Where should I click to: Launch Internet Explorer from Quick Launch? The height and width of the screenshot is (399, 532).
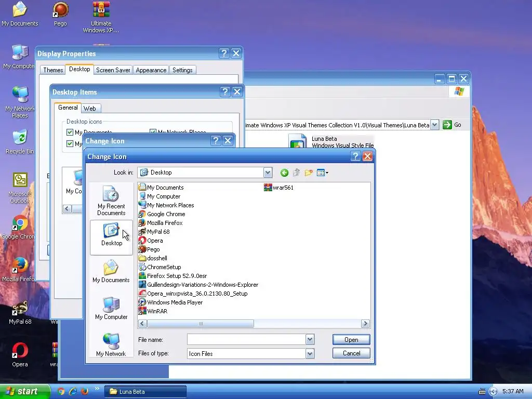point(73,391)
